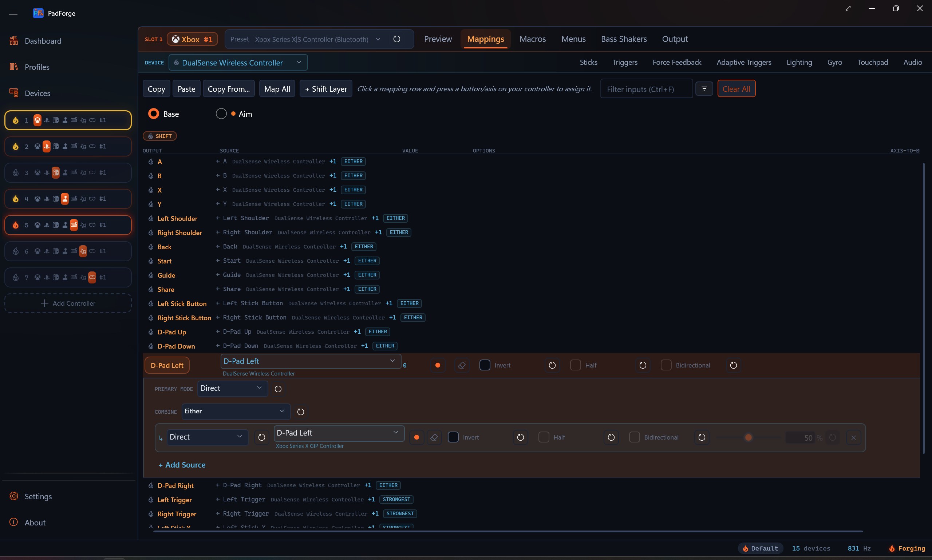Toggle Bidirectional in D-Pad Left row
Viewport: 932px width, 560px height.
666,365
